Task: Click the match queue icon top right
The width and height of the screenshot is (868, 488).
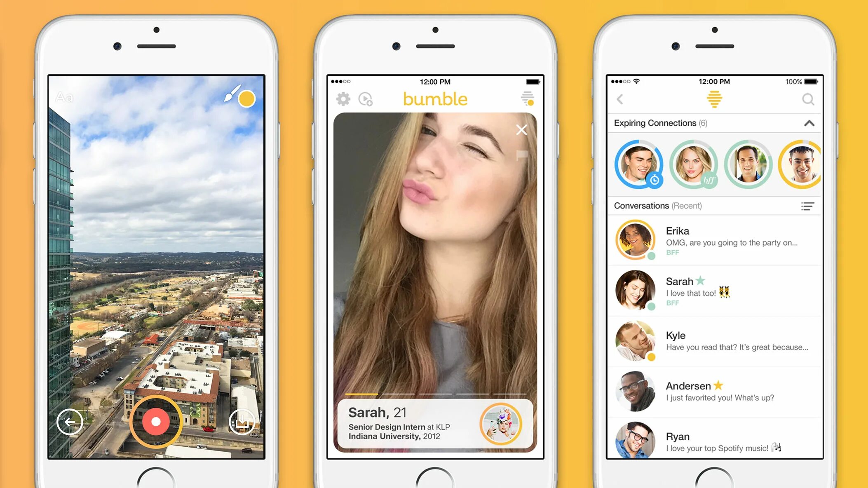Action: tap(528, 99)
